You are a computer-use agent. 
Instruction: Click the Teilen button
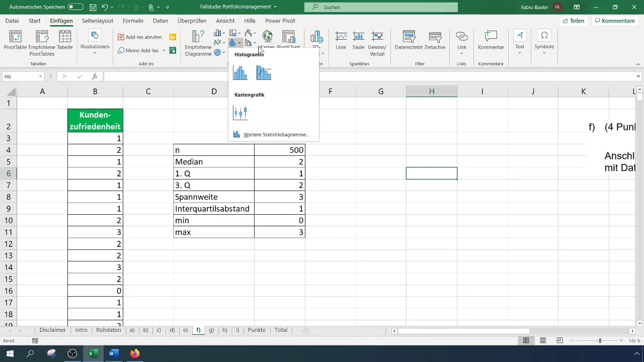(x=574, y=21)
